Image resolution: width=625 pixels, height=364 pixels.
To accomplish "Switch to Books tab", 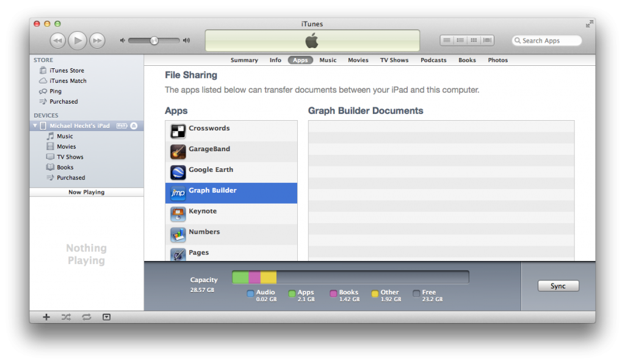I will pos(467,60).
